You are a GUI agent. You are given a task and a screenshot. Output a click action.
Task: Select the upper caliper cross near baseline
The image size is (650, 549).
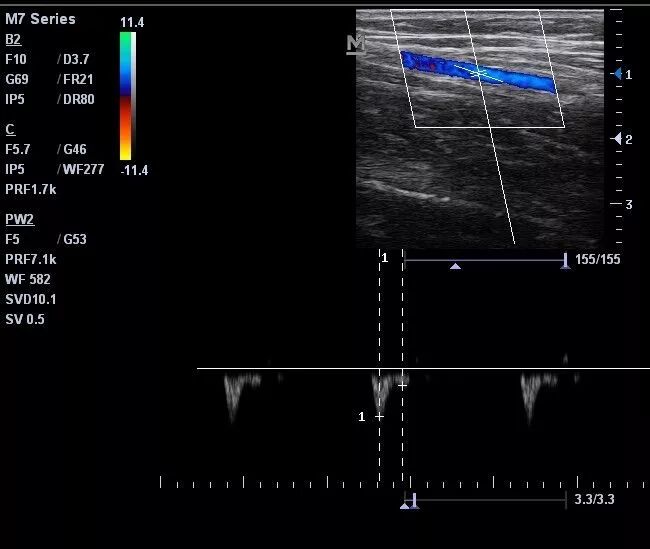click(403, 386)
